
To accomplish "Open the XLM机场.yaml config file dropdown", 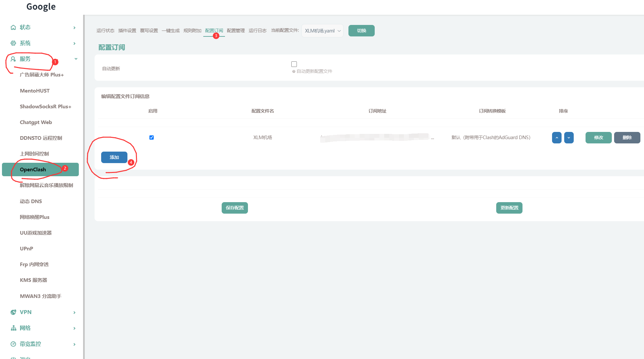I will point(322,31).
